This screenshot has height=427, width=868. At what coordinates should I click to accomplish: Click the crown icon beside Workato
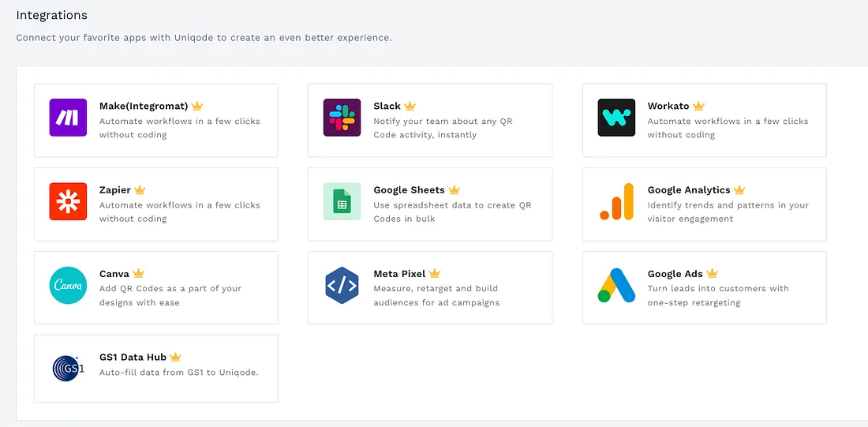pyautogui.click(x=698, y=106)
